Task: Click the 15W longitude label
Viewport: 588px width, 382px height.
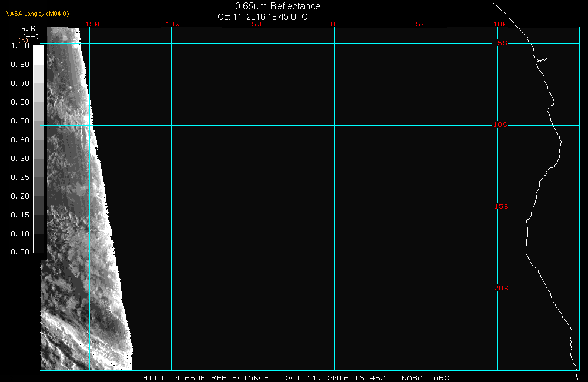Action: 92,24
